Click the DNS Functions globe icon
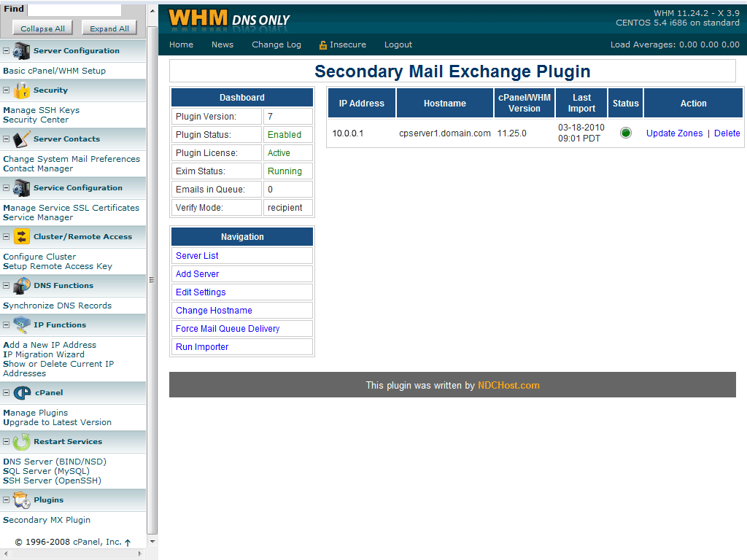The width and height of the screenshot is (747, 560). click(x=22, y=286)
